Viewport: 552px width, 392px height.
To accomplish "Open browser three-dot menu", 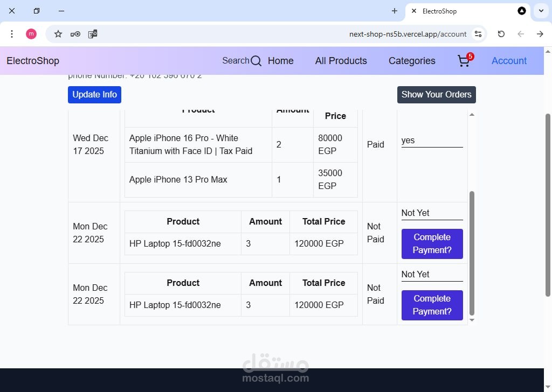I will pyautogui.click(x=12, y=34).
